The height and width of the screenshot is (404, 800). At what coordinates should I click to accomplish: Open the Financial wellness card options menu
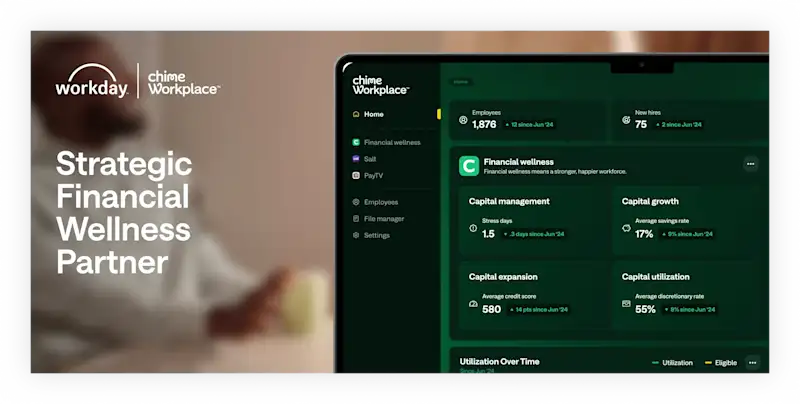(750, 164)
